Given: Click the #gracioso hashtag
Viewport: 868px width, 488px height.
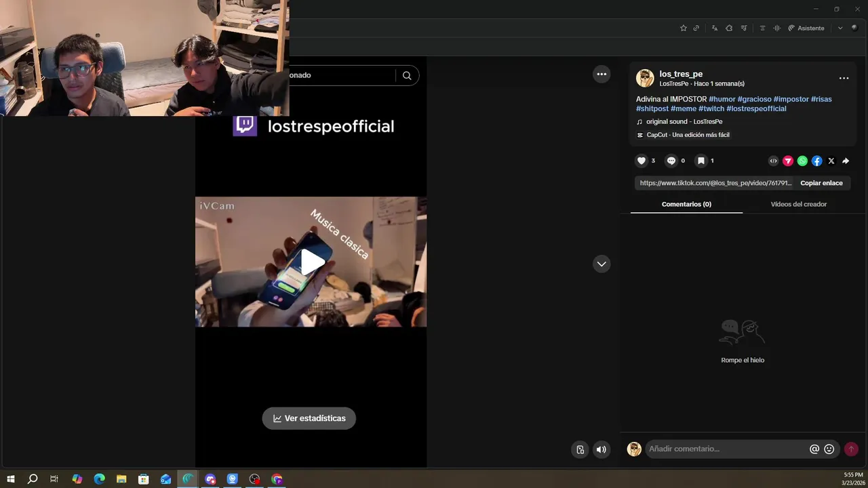Looking at the screenshot, I should 755,99.
